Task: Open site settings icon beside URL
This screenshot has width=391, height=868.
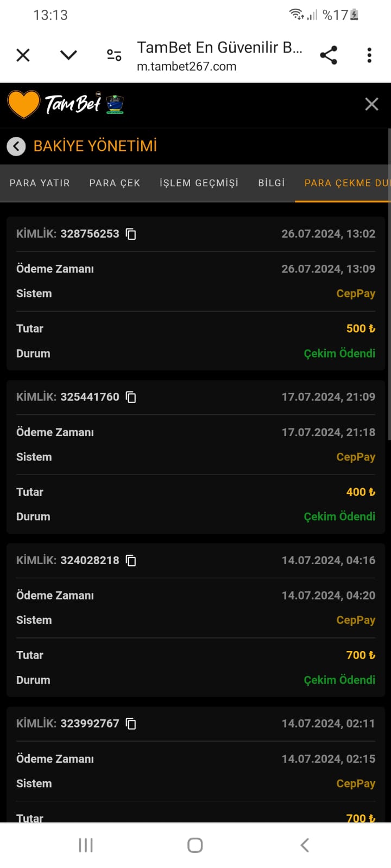Action: pos(114,55)
